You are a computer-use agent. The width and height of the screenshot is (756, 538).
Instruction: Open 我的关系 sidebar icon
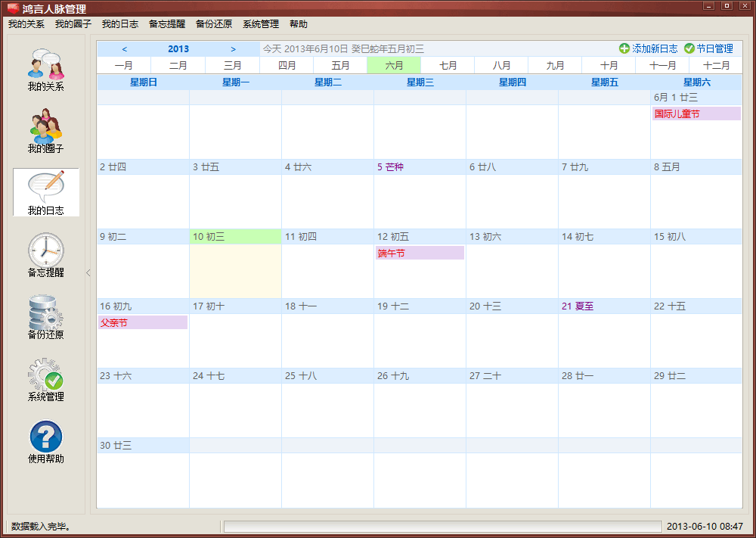click(46, 64)
